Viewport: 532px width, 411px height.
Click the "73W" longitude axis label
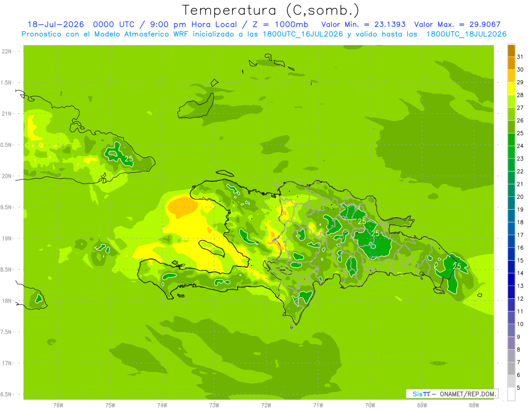point(214,405)
